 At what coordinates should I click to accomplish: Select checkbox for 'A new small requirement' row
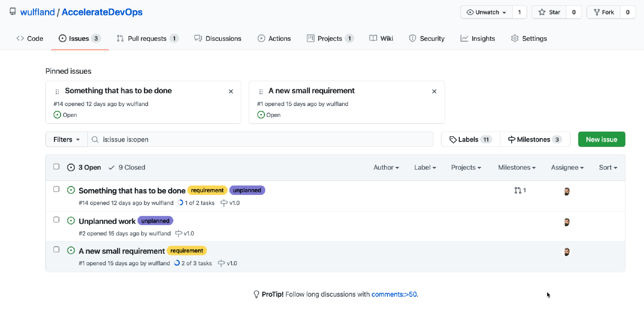click(x=56, y=249)
